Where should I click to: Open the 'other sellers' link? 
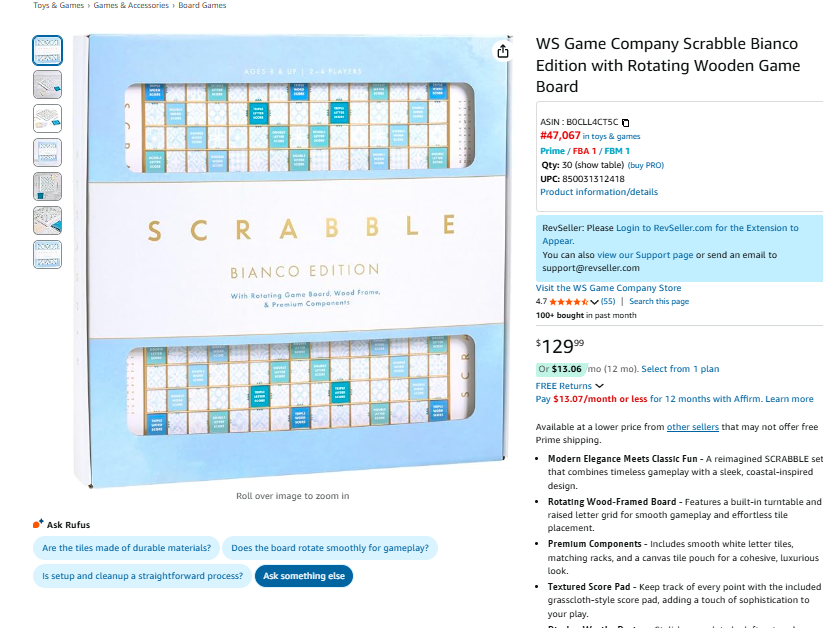tap(692, 427)
